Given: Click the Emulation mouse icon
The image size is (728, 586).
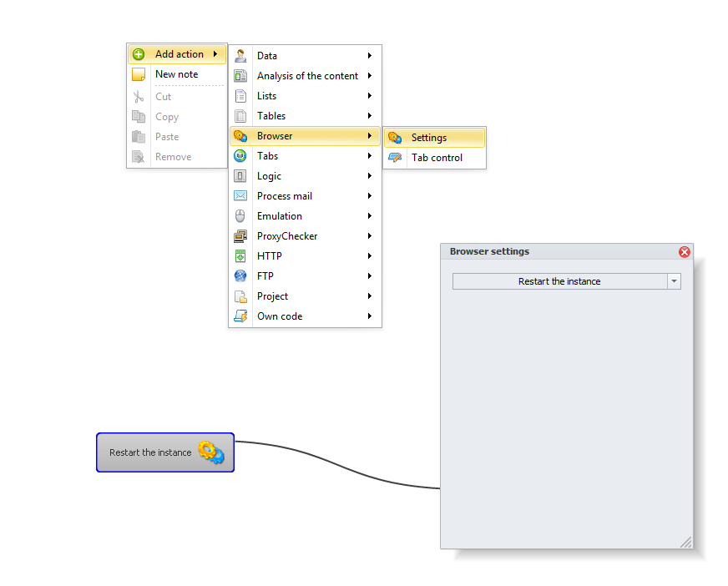Looking at the screenshot, I should [240, 216].
